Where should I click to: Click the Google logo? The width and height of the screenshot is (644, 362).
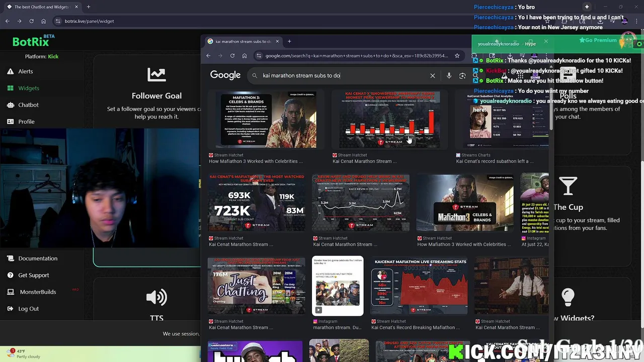(x=225, y=75)
